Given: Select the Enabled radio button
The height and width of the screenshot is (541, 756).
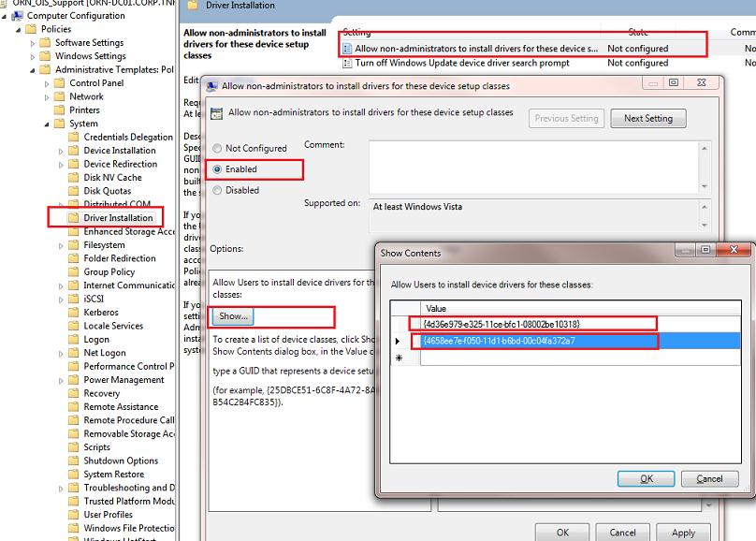Looking at the screenshot, I should [218, 169].
